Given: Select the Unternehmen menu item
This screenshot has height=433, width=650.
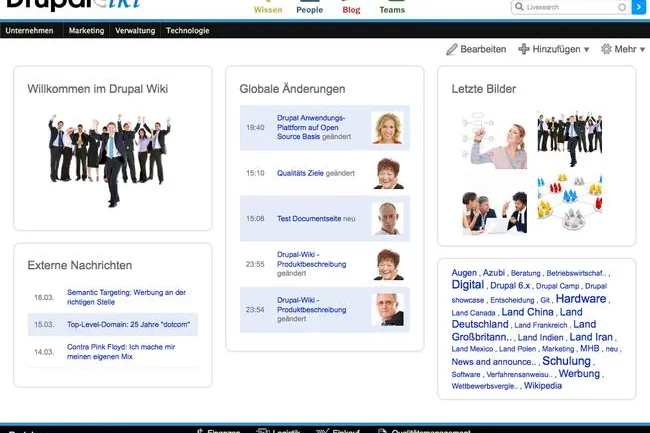Looking at the screenshot, I should 29,30.
